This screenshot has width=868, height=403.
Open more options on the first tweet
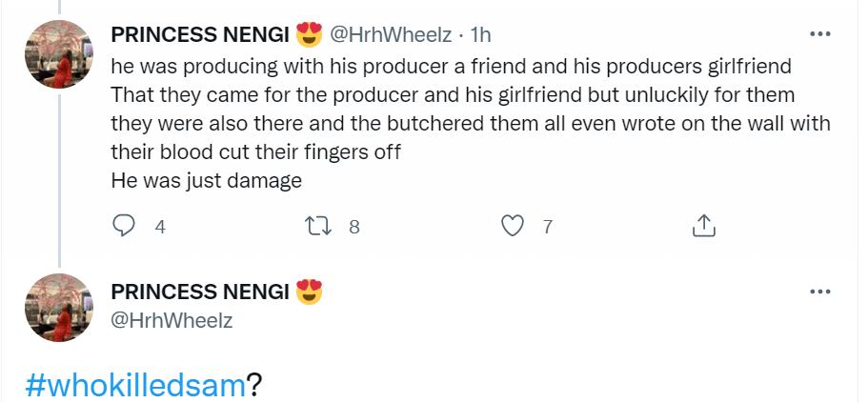[818, 34]
